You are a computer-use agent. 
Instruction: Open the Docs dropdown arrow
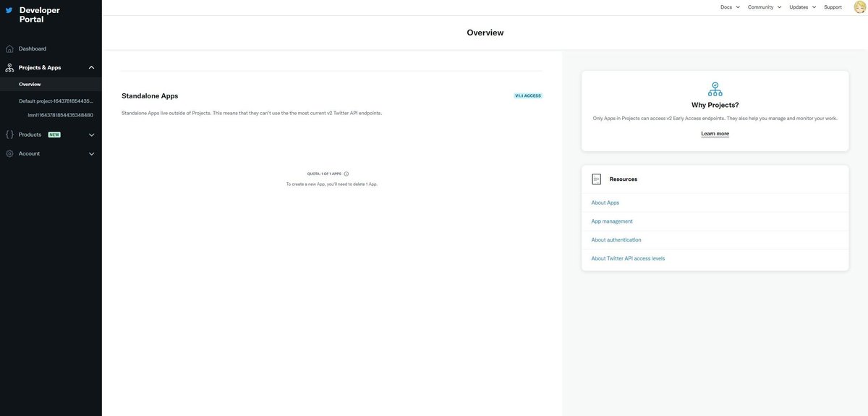coord(738,7)
